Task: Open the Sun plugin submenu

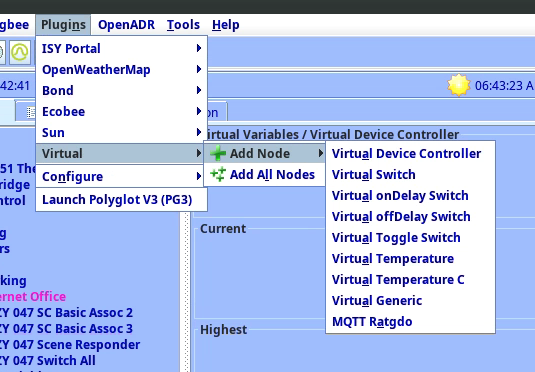Action: click(121, 132)
